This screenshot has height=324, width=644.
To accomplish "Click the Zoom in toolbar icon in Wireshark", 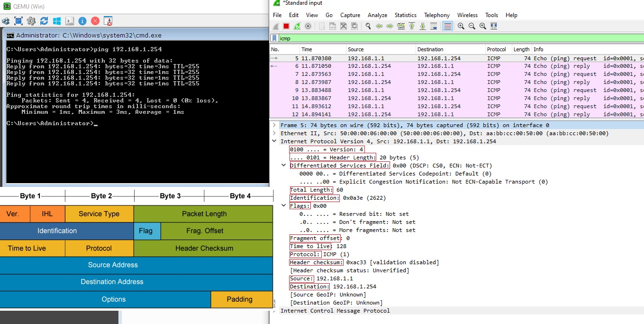I will (461, 26).
